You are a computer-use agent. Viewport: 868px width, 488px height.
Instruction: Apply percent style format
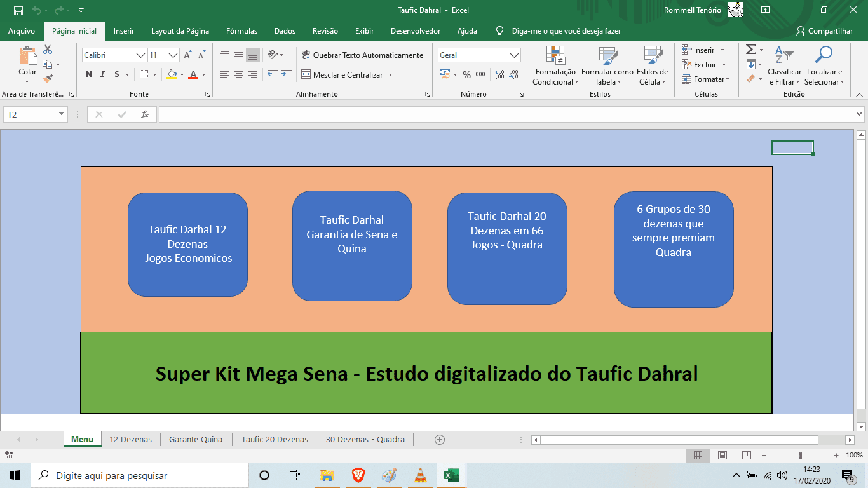[x=466, y=74]
